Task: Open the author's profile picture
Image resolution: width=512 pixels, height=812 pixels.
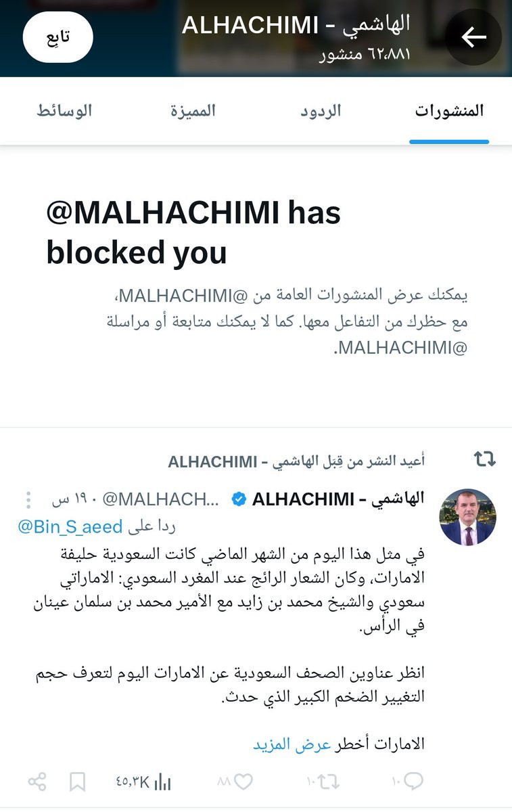Action: (468, 518)
